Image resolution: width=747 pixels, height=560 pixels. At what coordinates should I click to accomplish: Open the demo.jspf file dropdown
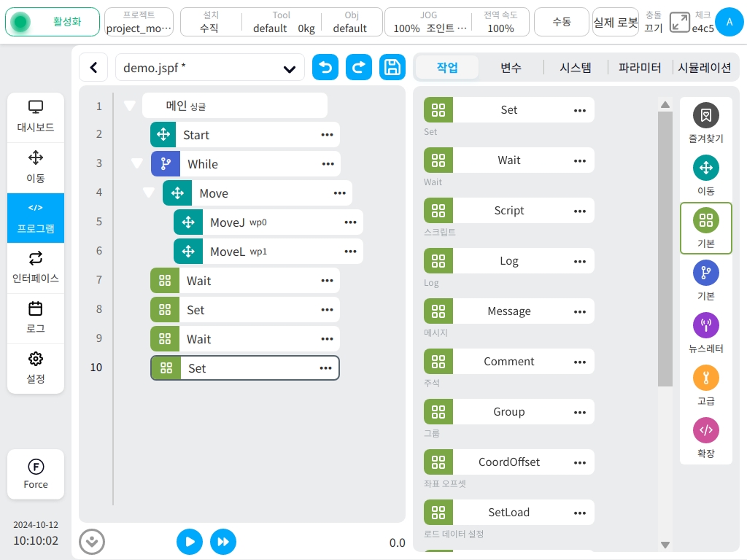coord(209,68)
